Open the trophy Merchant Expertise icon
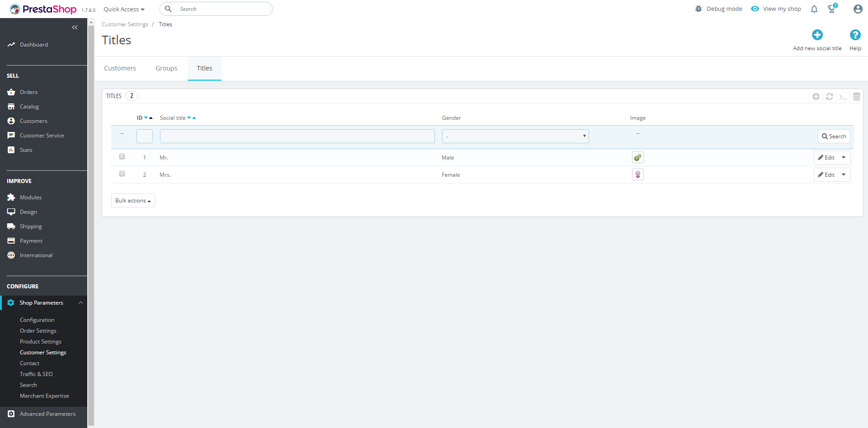The image size is (868, 428). coord(832,9)
